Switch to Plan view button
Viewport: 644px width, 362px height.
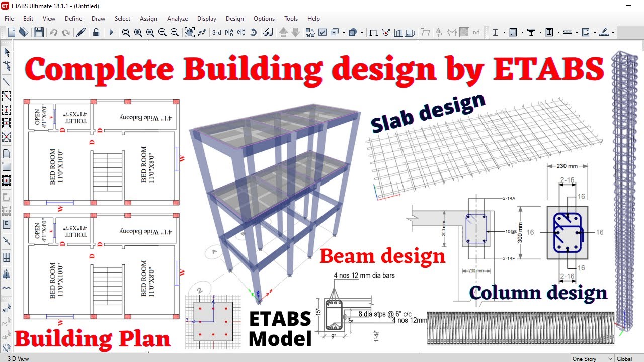pyautogui.click(x=229, y=32)
